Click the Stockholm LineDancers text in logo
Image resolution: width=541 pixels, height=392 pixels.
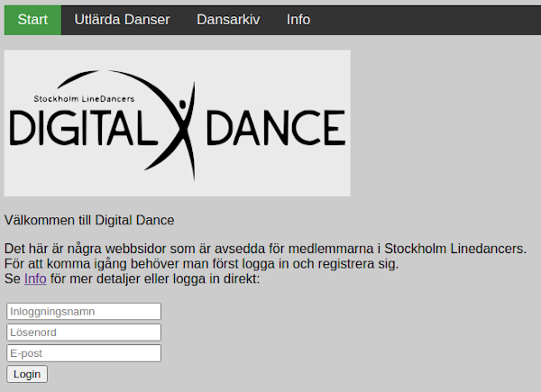click(86, 97)
